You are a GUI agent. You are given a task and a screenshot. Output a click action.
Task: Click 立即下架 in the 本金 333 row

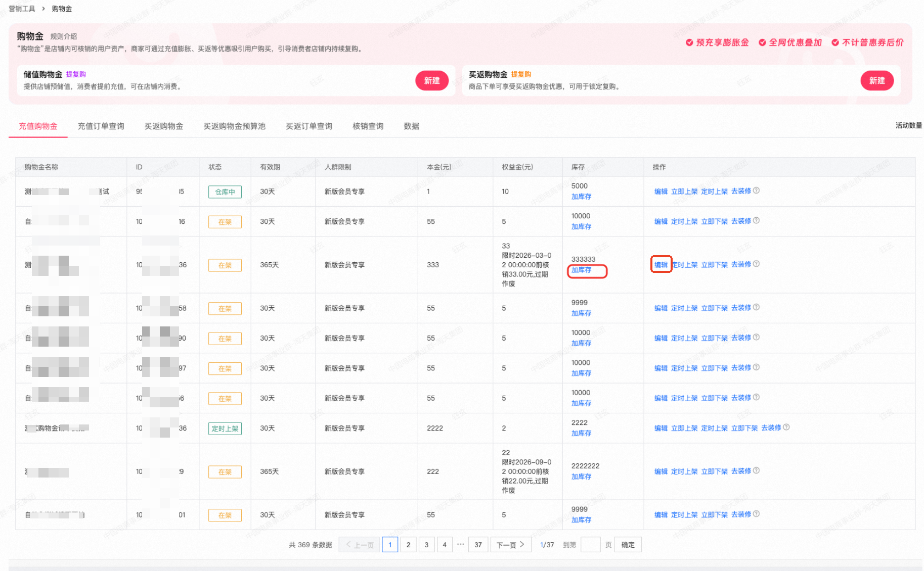(715, 265)
